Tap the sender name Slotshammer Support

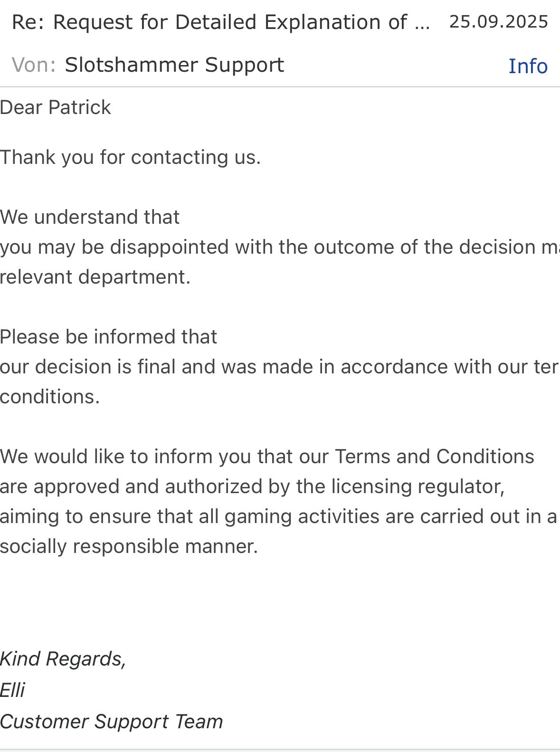pyautogui.click(x=174, y=65)
